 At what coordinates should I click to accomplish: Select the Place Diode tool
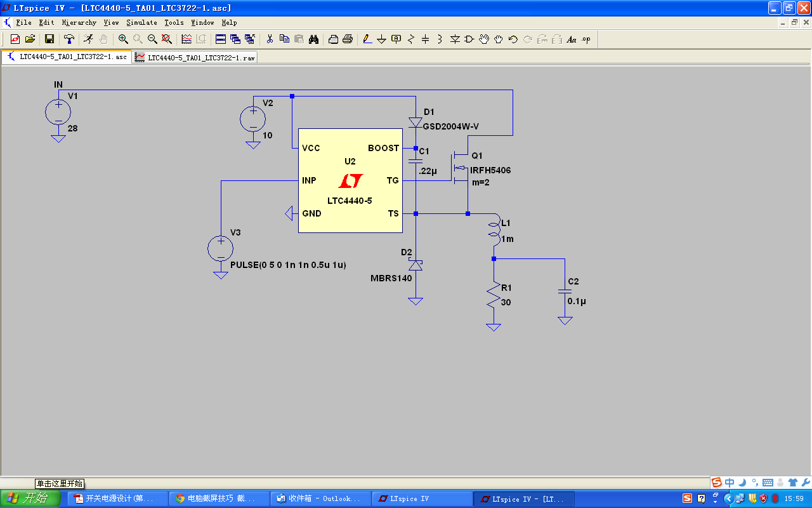(455, 39)
